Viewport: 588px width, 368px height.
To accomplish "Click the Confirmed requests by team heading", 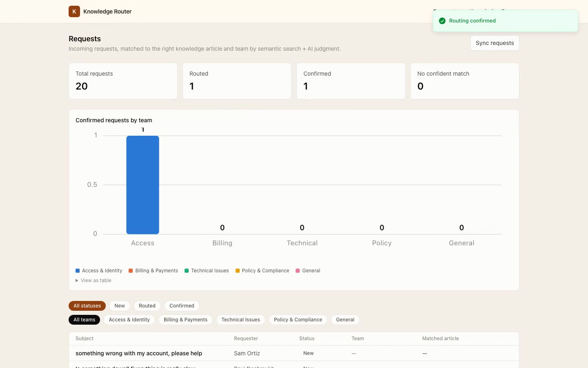I will pyautogui.click(x=114, y=120).
